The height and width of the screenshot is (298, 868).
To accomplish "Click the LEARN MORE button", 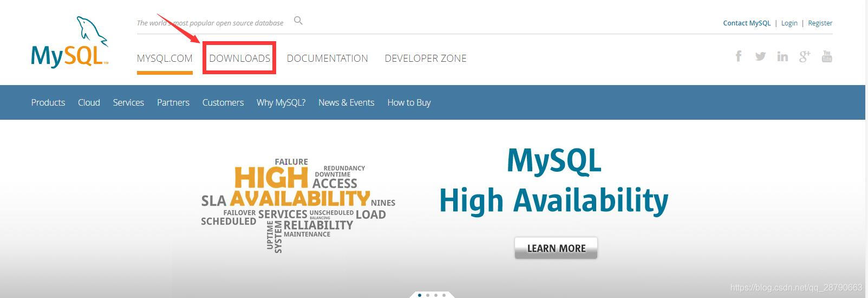I will (x=556, y=248).
